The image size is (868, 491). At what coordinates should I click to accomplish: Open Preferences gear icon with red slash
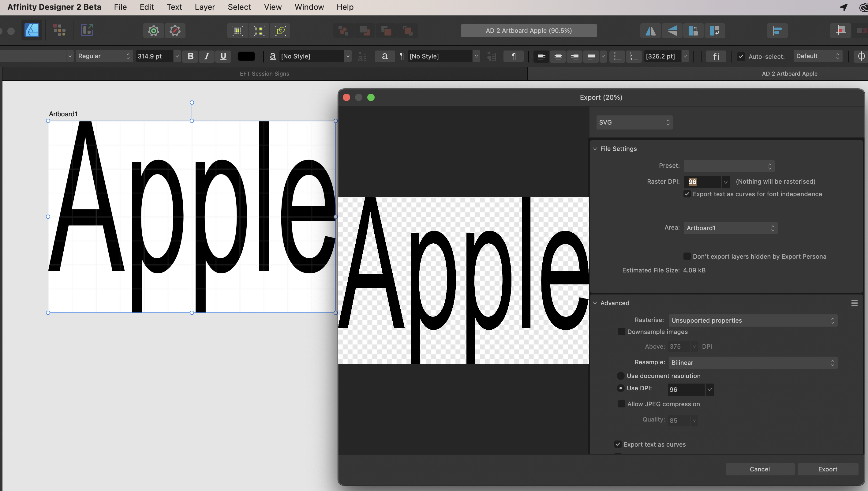pyautogui.click(x=175, y=31)
